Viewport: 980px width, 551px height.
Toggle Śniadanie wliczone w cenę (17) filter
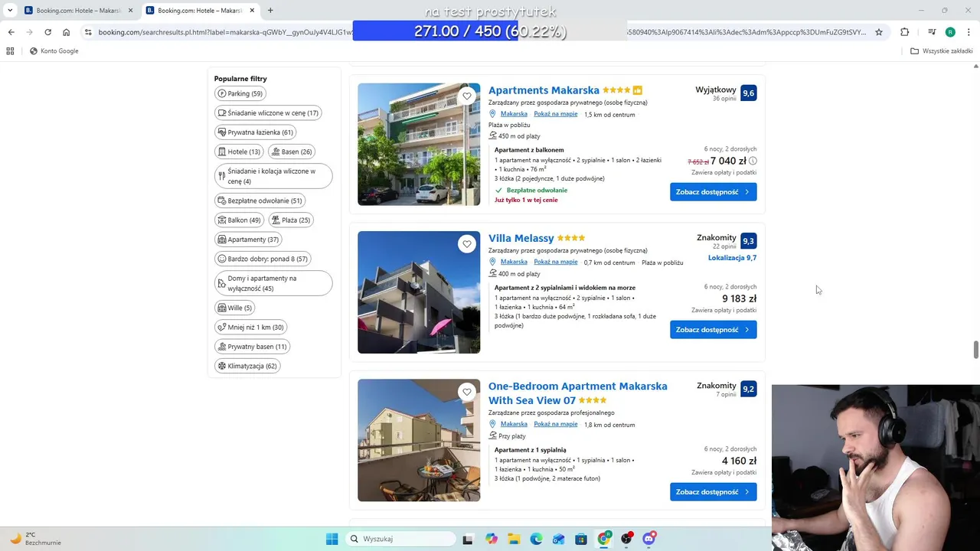268,112
